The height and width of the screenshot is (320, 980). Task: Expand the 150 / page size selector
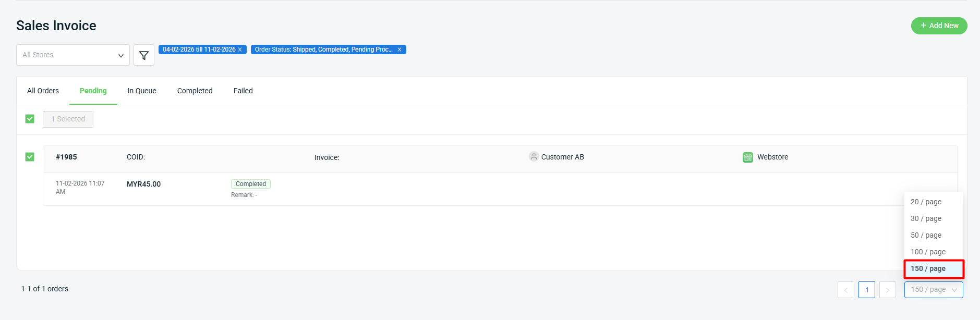coord(933,290)
